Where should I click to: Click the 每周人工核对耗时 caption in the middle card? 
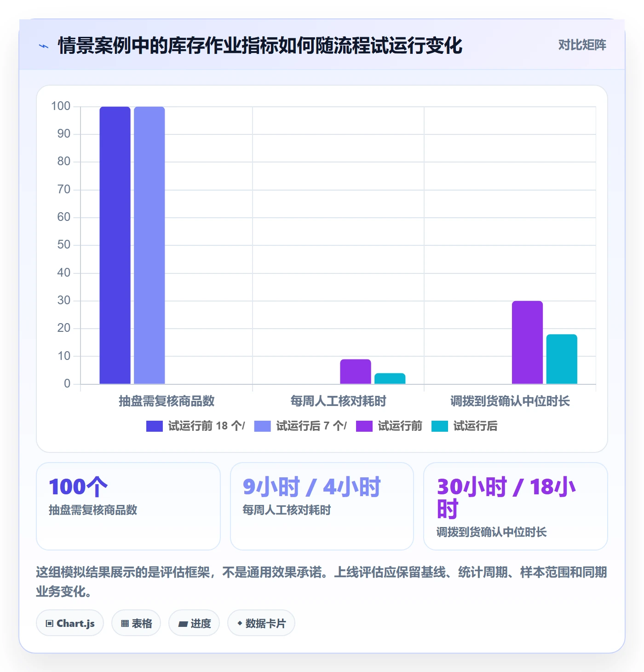(x=287, y=510)
